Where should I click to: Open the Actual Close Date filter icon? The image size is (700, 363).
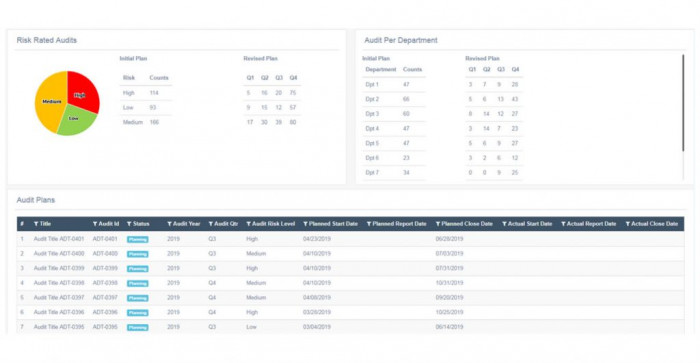coord(628,224)
